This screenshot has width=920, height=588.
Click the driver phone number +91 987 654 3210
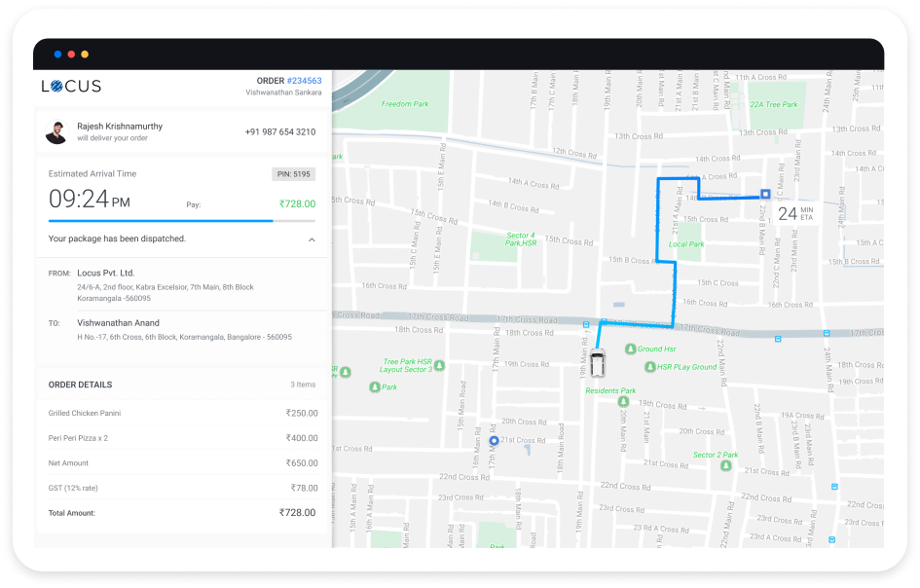279,132
